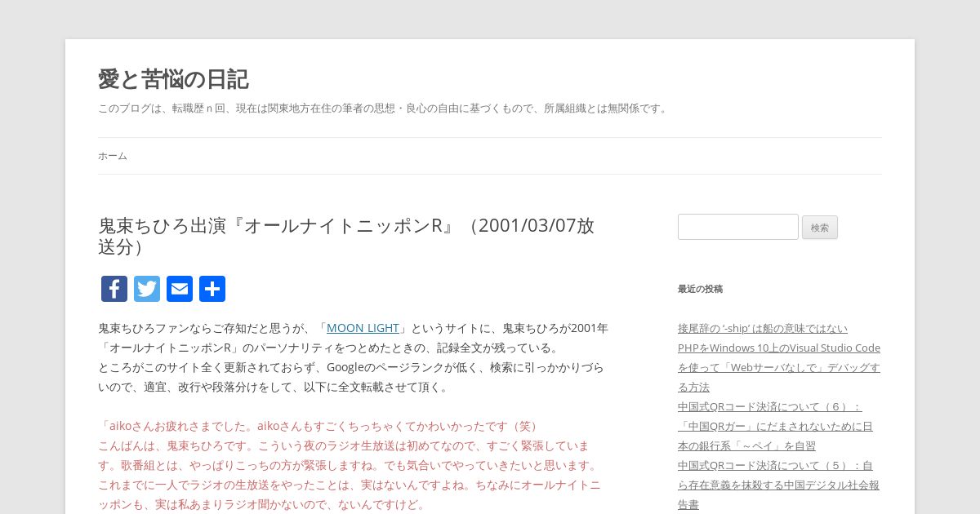The width and height of the screenshot is (980, 514).
Task: Share the post on Twitter
Action: 147,289
